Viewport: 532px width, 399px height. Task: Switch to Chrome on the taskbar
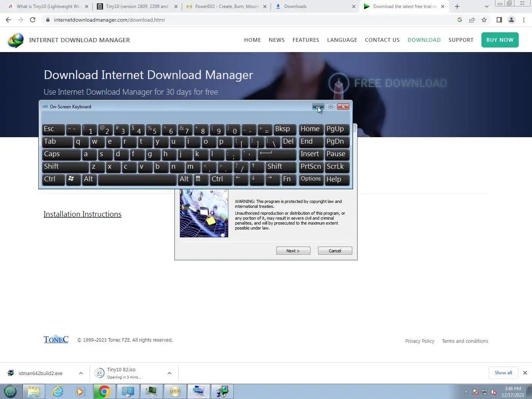(104, 391)
